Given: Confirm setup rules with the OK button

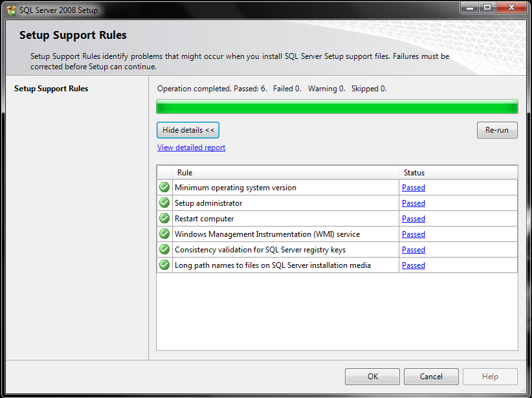Looking at the screenshot, I should [372, 376].
